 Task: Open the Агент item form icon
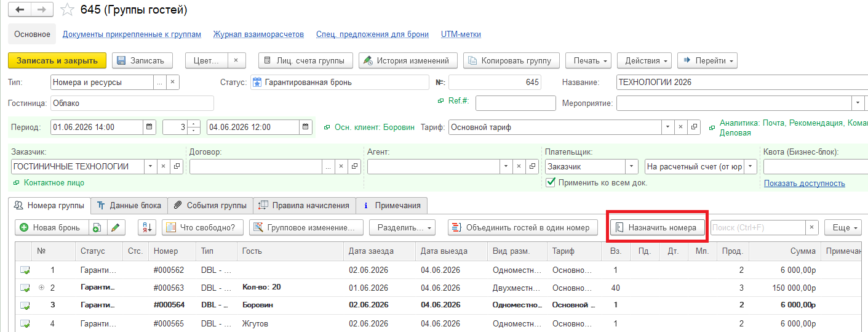point(532,166)
